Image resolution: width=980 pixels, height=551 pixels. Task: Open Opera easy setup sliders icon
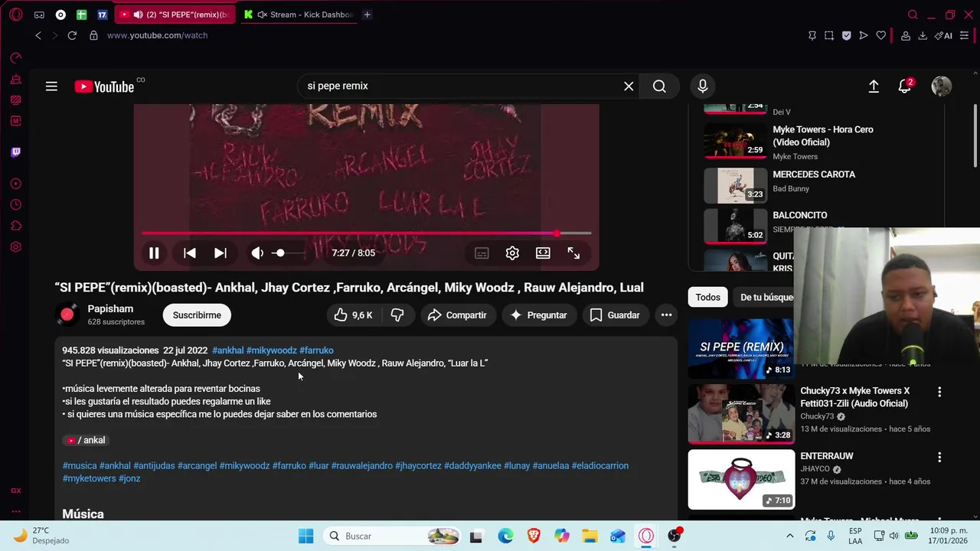click(x=965, y=35)
